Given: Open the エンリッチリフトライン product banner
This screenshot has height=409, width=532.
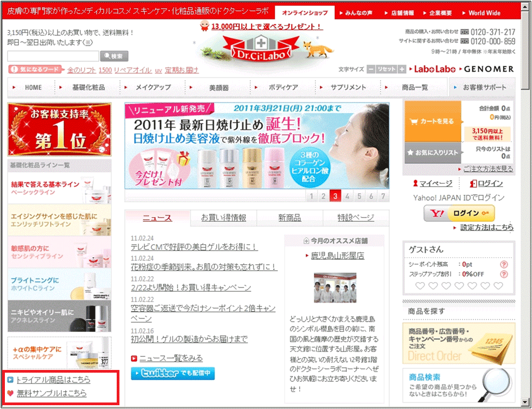Looking at the screenshot, I should click(x=59, y=220).
